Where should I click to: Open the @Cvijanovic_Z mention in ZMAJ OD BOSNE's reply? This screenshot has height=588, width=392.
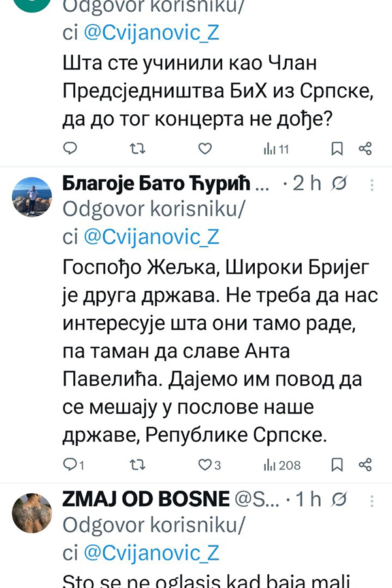[x=150, y=553]
